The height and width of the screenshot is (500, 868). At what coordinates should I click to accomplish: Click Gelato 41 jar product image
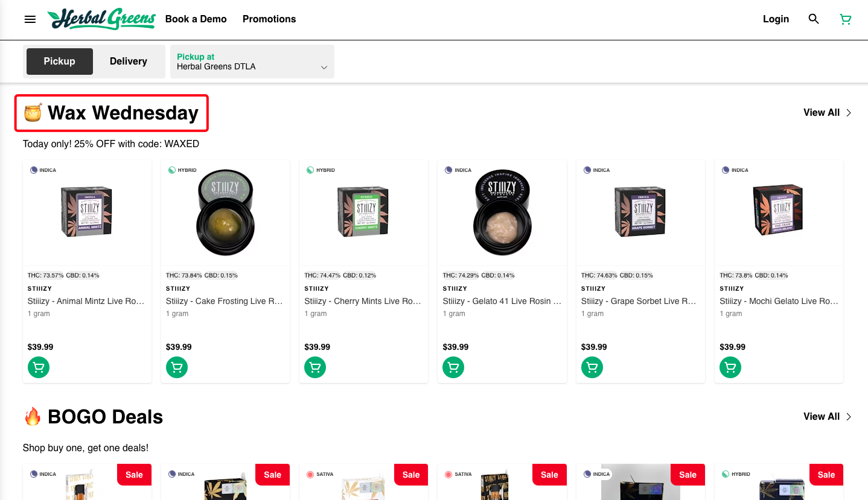coord(502,213)
